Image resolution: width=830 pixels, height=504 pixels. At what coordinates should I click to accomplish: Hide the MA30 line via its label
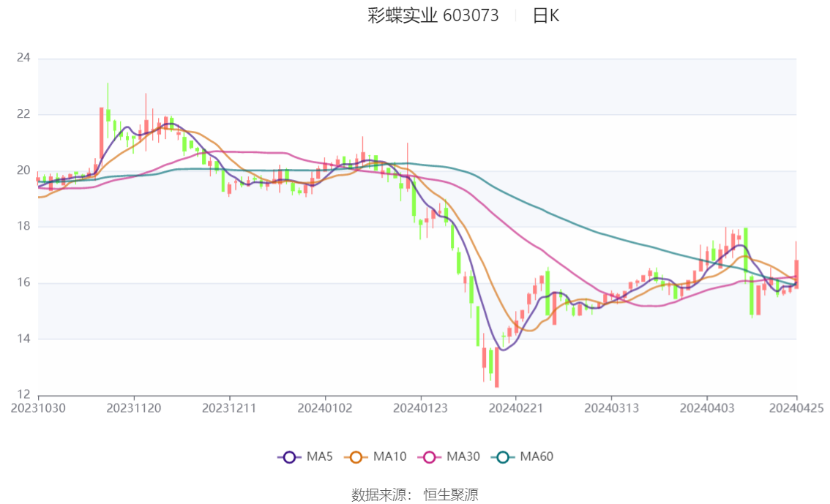tap(463, 456)
